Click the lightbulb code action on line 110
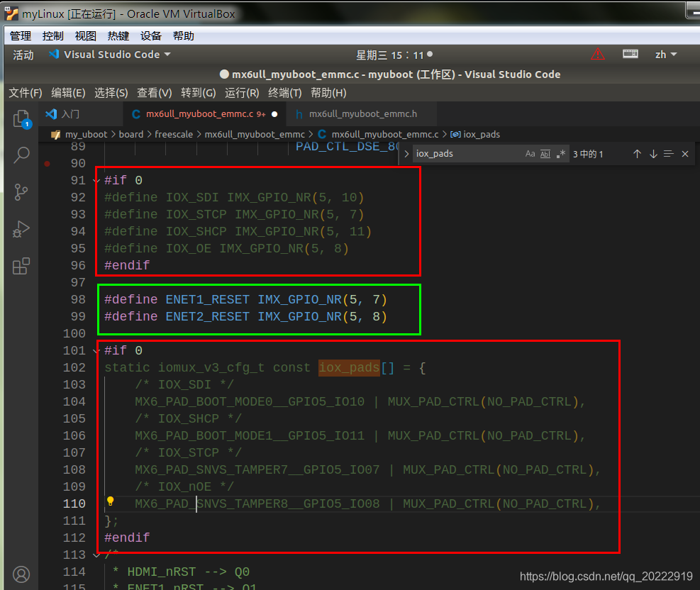This screenshot has width=700, height=590. pos(110,501)
